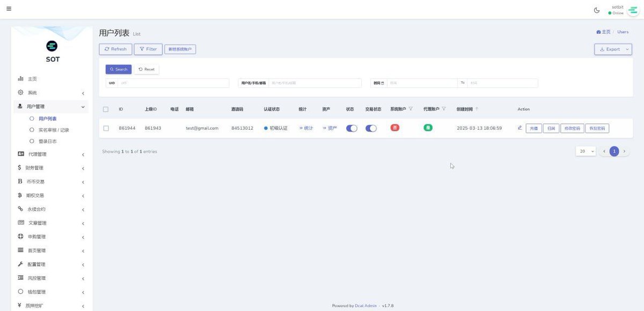The height and width of the screenshot is (311, 644).
Task: Sort by 创建时间 using arrow icon
Action: [x=477, y=109]
